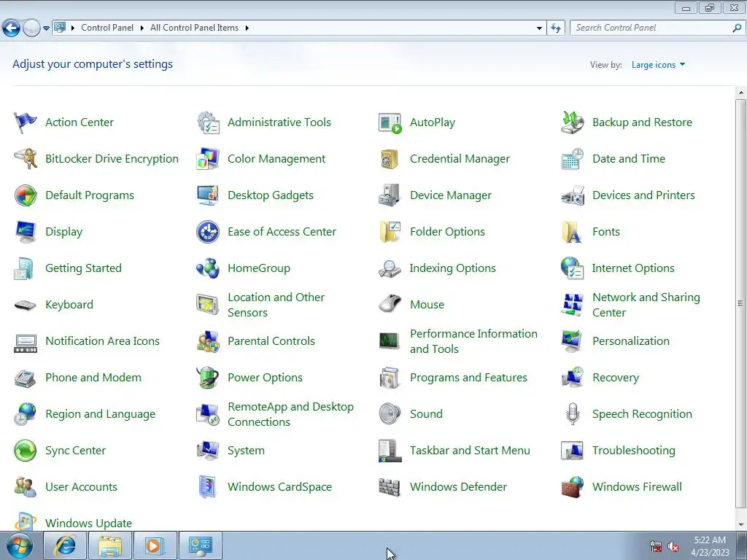Open Performance Information and Tools link
Viewport: 747px width, 560px height.
pyautogui.click(x=473, y=341)
